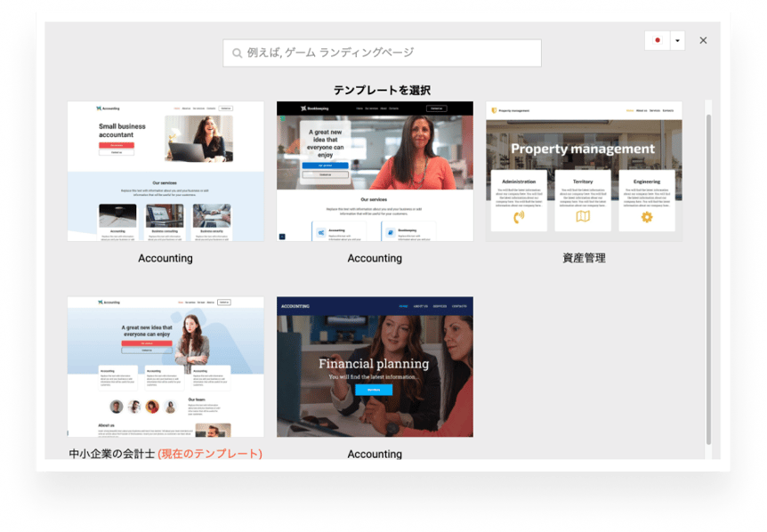Click the phone icon under Administration
The height and width of the screenshot is (532, 767).
(x=520, y=216)
